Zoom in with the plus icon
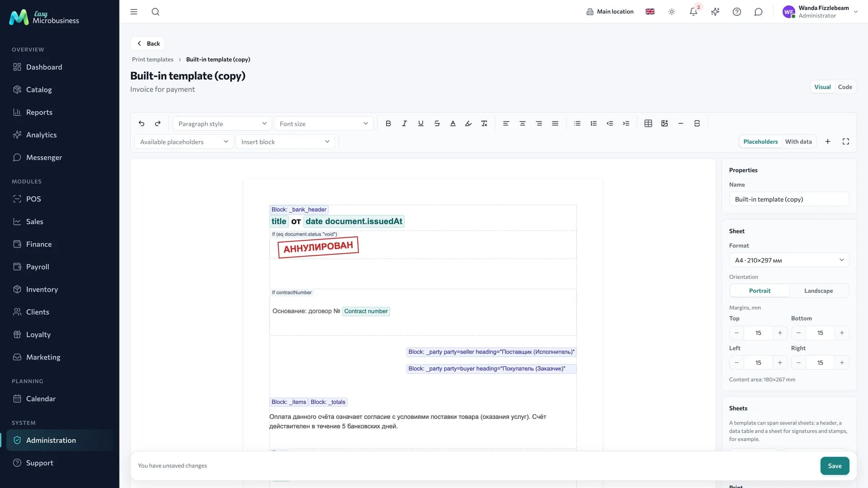 tap(827, 141)
